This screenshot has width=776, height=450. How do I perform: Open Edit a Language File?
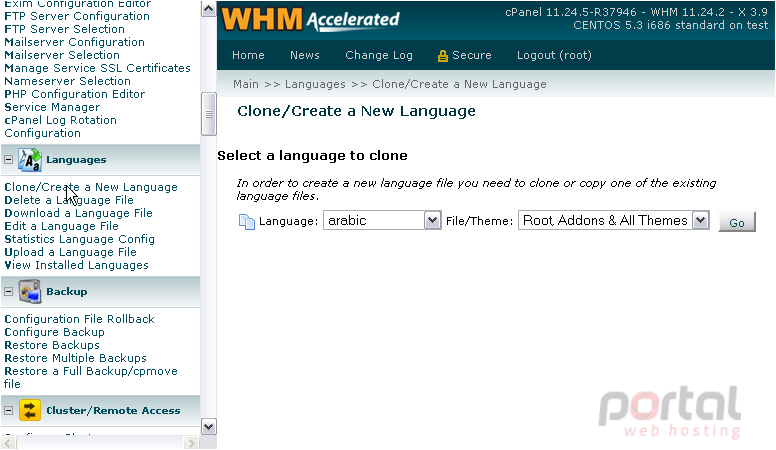(x=61, y=226)
